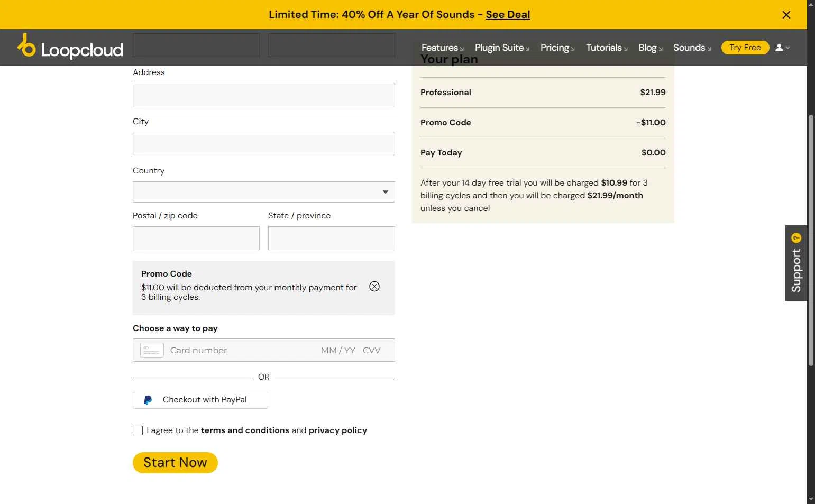Open the user account menu icon

click(x=782, y=48)
